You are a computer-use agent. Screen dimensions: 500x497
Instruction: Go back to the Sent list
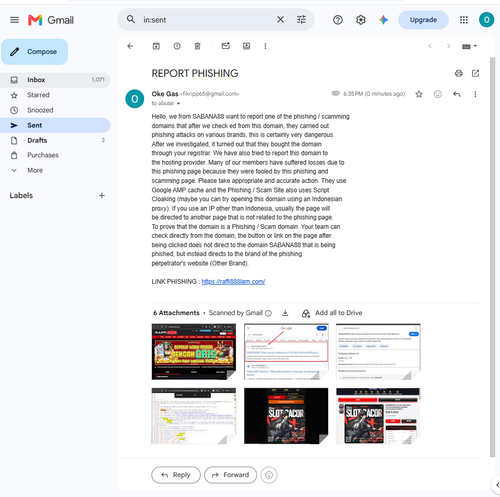coord(130,46)
